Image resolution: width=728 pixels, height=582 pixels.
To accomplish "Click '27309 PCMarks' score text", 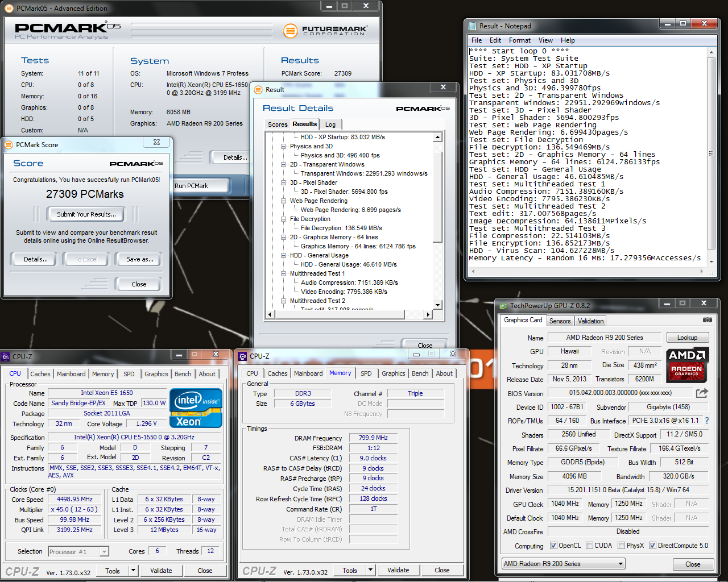I will 85,194.
